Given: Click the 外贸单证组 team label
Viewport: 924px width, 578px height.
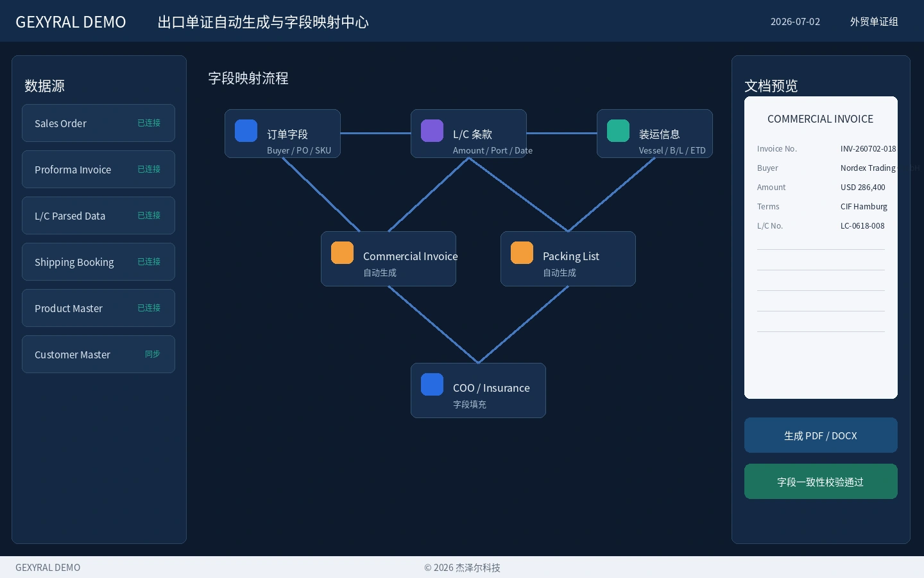Looking at the screenshot, I should (x=874, y=21).
